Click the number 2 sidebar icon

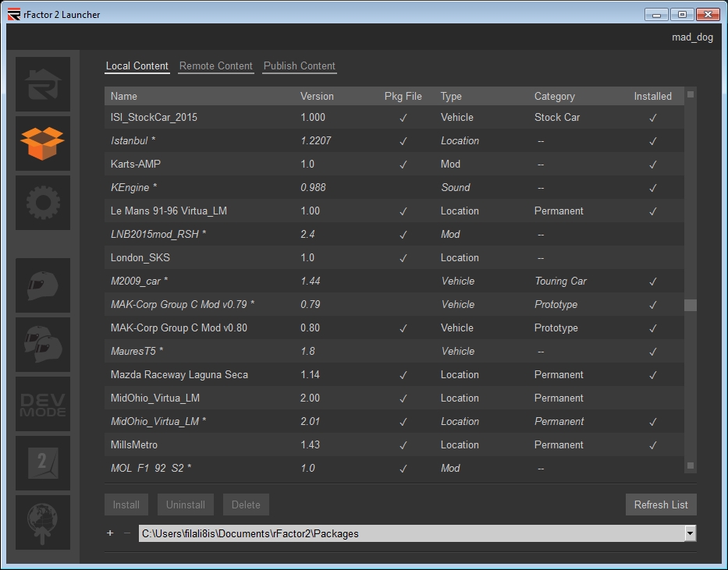43,463
